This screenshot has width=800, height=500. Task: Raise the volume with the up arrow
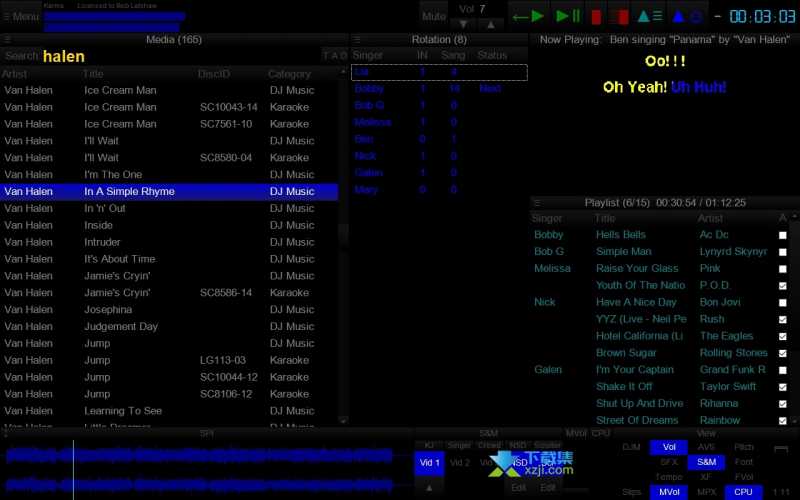[x=490, y=24]
